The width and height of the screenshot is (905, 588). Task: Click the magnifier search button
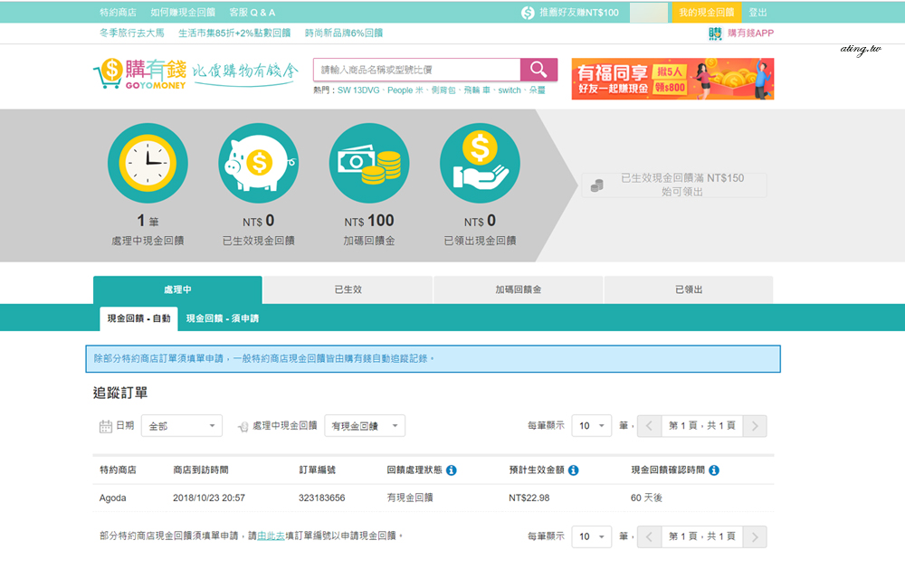[x=538, y=71]
